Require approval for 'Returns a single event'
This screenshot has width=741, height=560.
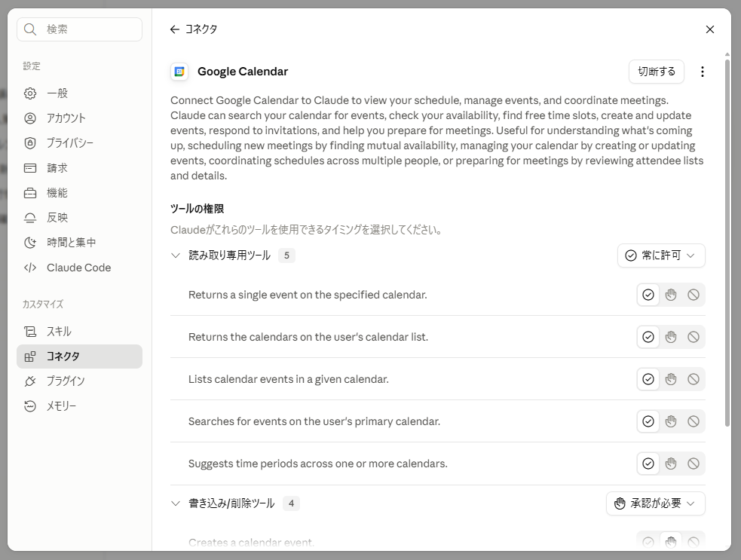coord(671,295)
